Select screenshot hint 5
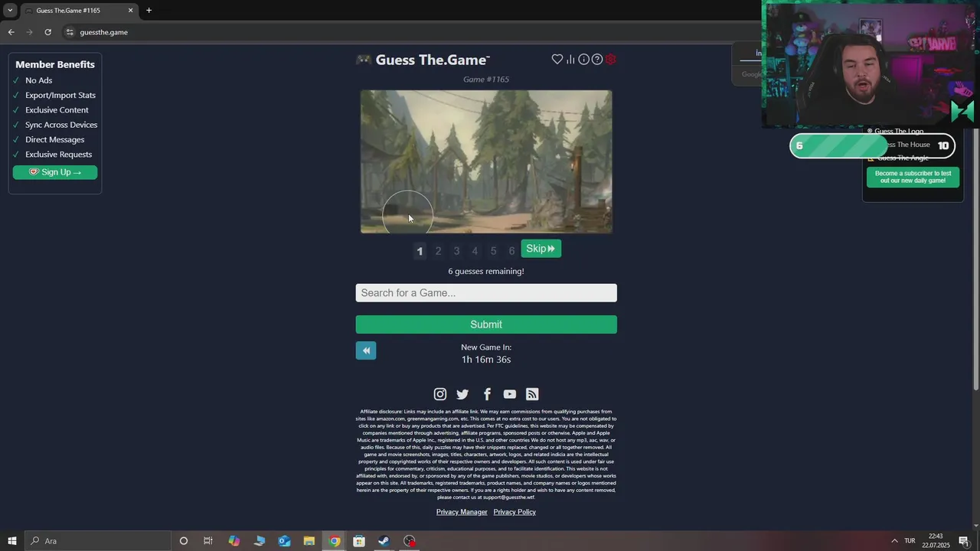The image size is (980, 551). tap(493, 251)
